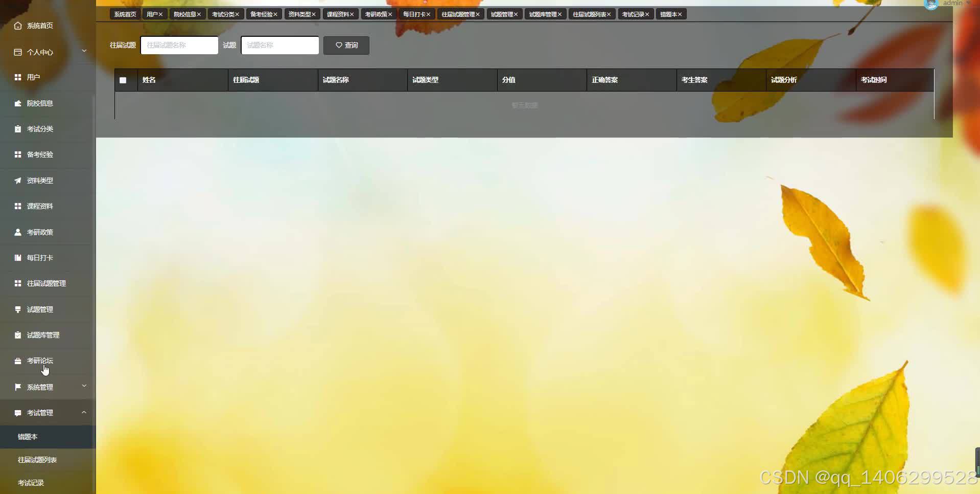Close the 用户 tab
The width and height of the screenshot is (980, 494).
tap(160, 14)
